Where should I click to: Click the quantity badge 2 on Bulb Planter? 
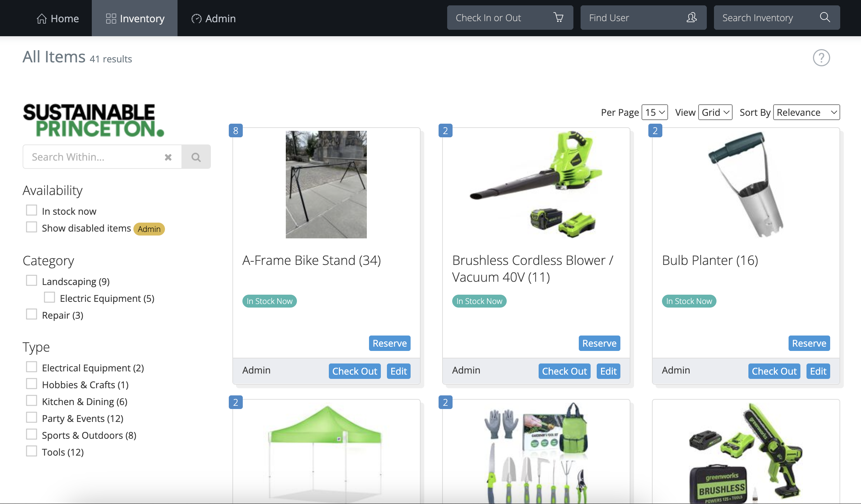[x=655, y=131]
